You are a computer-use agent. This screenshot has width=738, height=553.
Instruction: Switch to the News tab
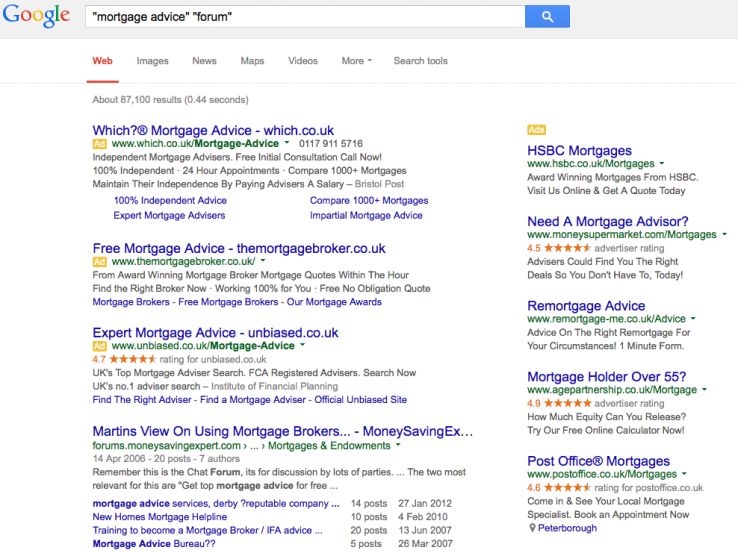[204, 61]
